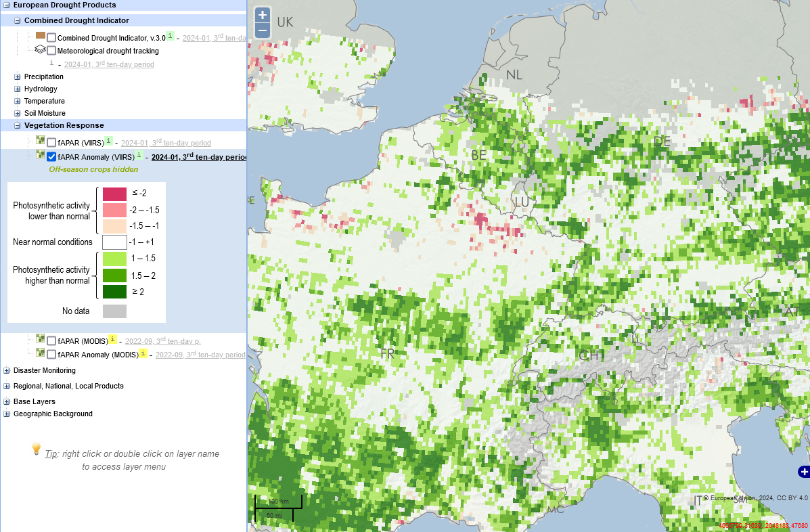The image size is (810, 532).
Task: Zoom in on the map
Action: click(x=263, y=15)
